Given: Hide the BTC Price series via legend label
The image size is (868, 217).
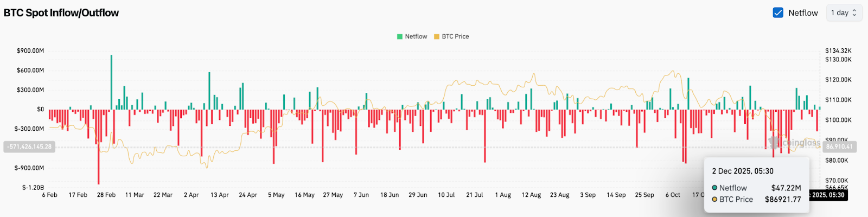Looking at the screenshot, I should (x=455, y=36).
